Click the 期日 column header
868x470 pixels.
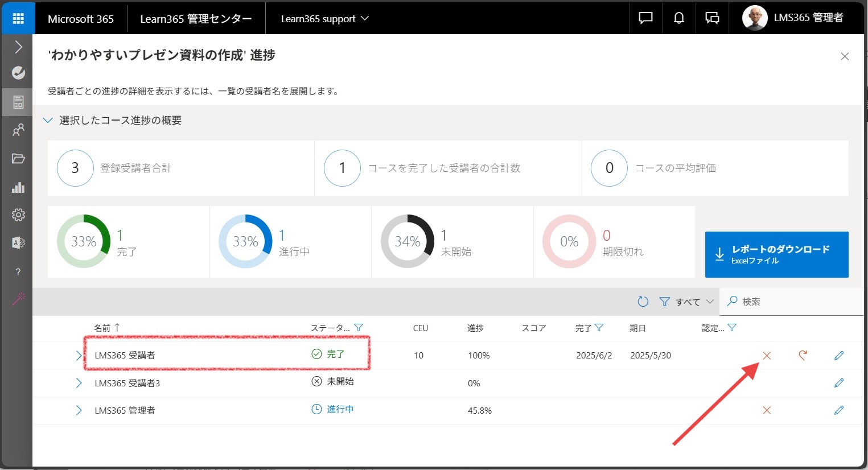637,328
